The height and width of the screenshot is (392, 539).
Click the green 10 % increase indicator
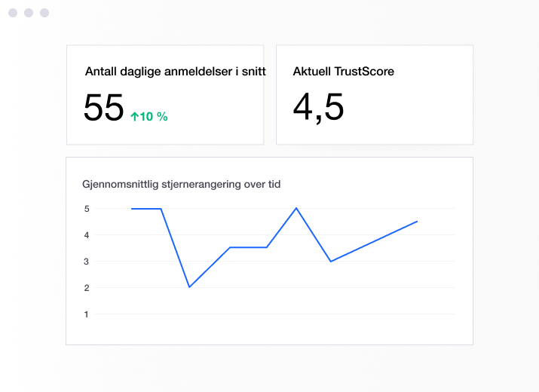click(x=149, y=117)
